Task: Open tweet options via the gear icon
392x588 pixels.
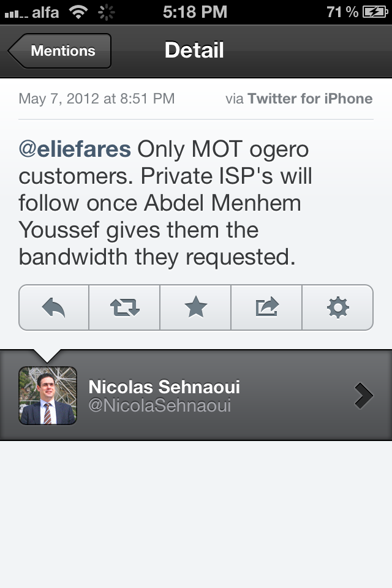Action: tap(337, 307)
